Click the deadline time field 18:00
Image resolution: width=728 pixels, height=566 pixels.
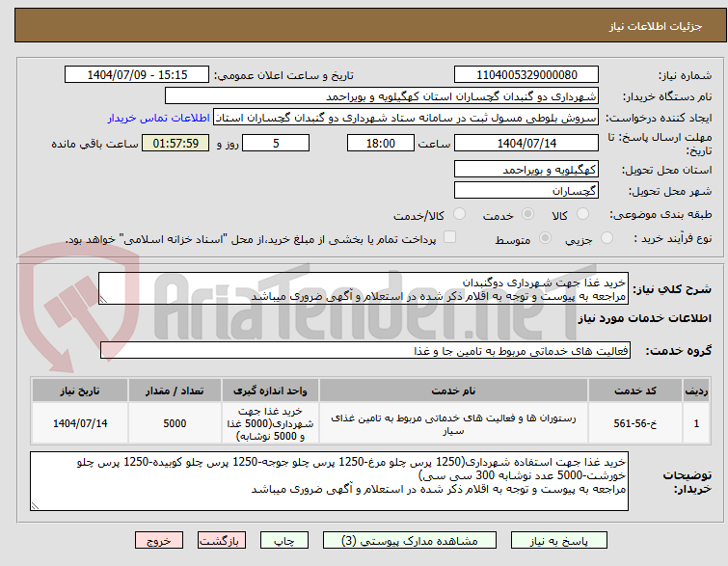pyautogui.click(x=381, y=143)
